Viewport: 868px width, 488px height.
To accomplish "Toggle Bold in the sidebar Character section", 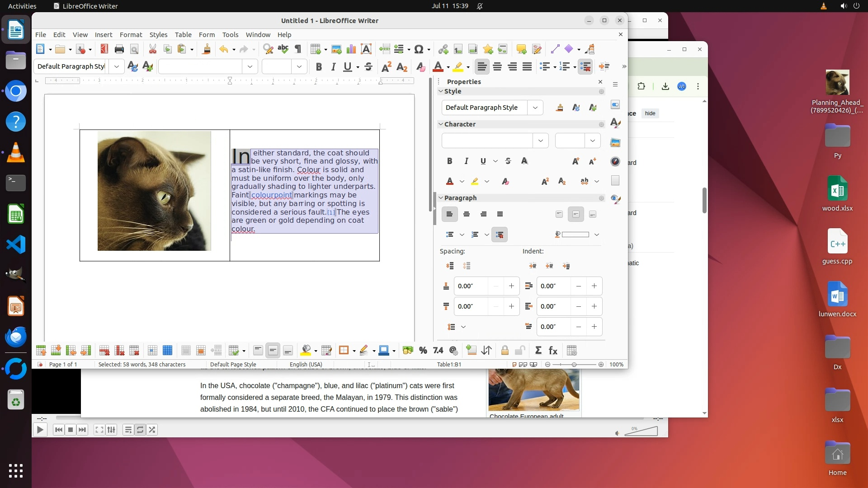I will tap(449, 161).
